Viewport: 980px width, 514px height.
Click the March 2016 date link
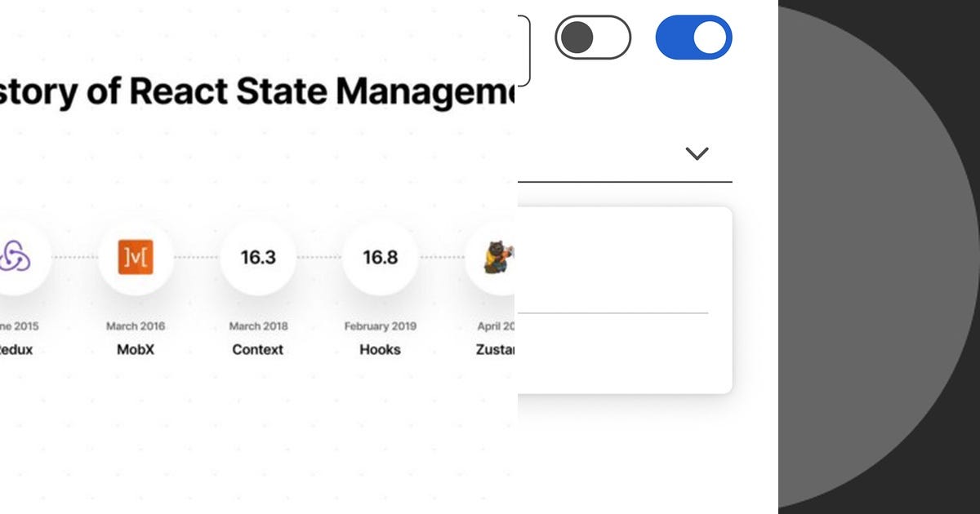point(135,326)
